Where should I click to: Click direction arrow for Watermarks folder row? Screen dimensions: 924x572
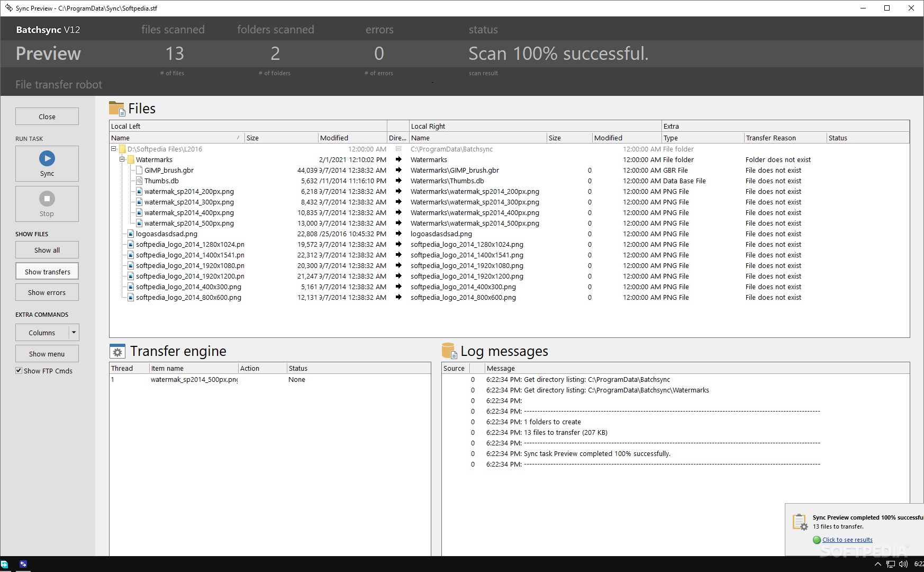(x=398, y=159)
